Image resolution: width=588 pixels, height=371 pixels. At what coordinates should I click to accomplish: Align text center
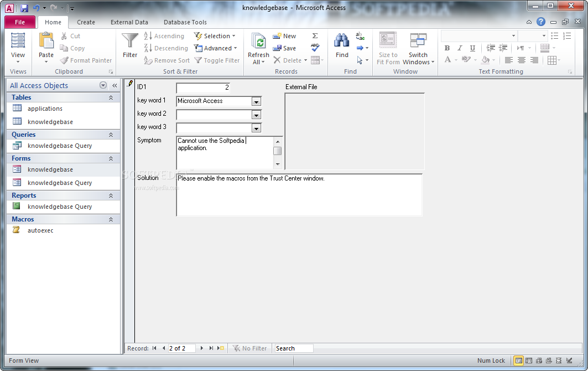click(x=521, y=60)
